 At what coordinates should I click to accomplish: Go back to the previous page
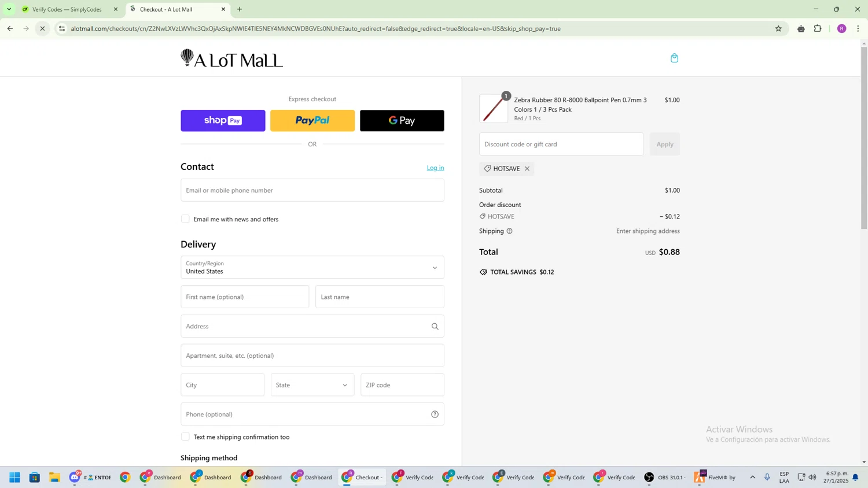coord(10,28)
